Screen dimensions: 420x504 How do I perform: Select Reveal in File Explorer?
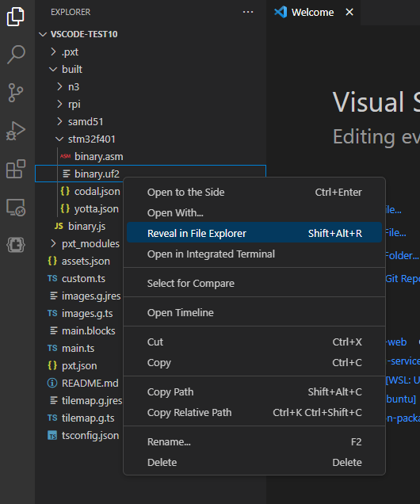click(x=254, y=233)
